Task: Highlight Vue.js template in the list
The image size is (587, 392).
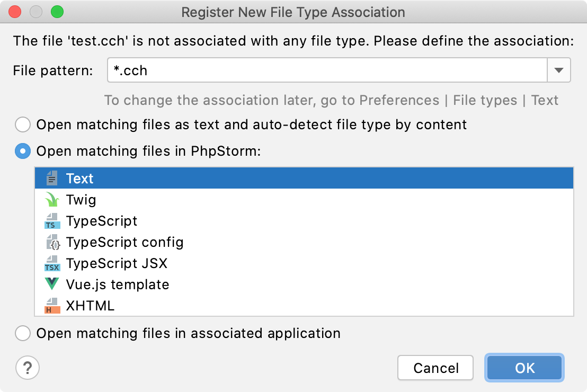Action: point(118,284)
